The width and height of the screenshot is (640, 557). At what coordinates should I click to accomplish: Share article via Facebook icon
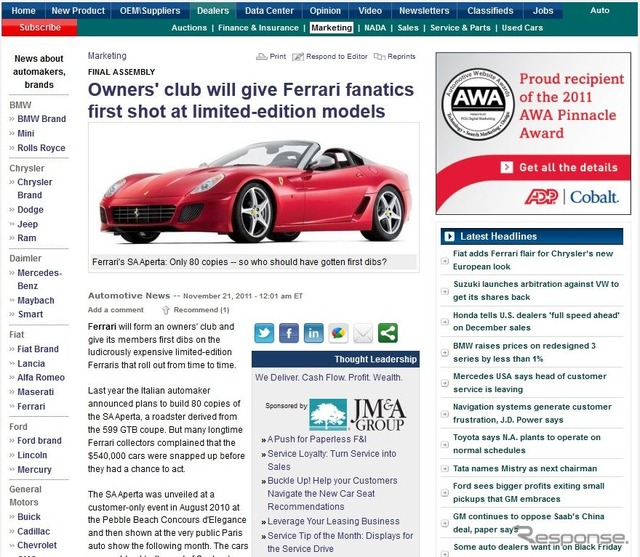tap(289, 333)
